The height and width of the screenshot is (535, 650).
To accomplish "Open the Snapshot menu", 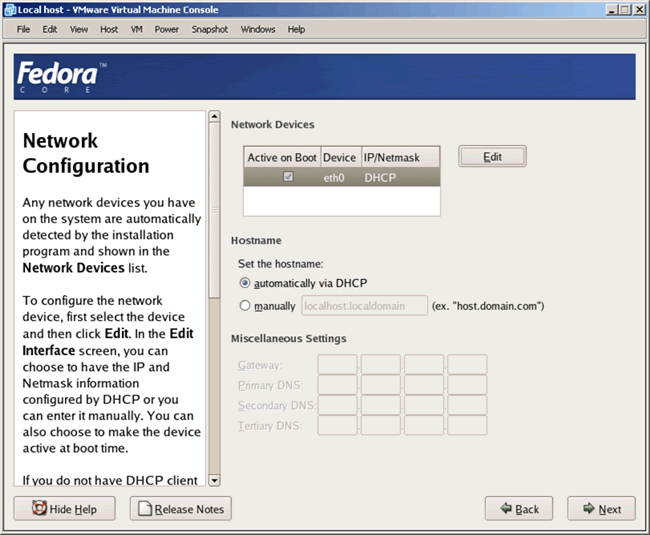I will 210,29.
